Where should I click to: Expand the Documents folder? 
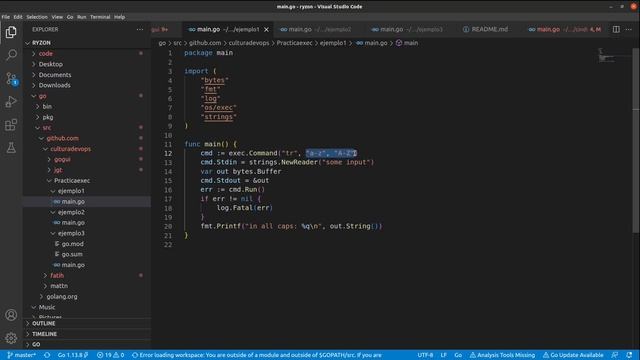[x=87, y=75]
